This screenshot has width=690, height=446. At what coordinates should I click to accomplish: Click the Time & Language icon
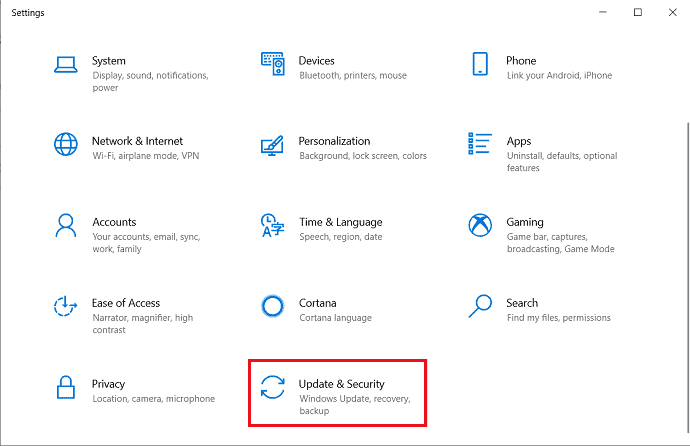(272, 225)
